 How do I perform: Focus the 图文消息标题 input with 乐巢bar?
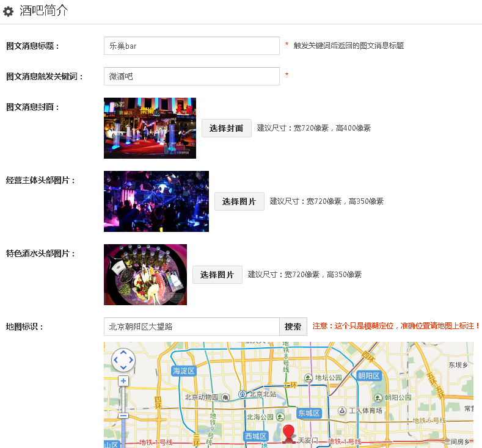click(191, 46)
